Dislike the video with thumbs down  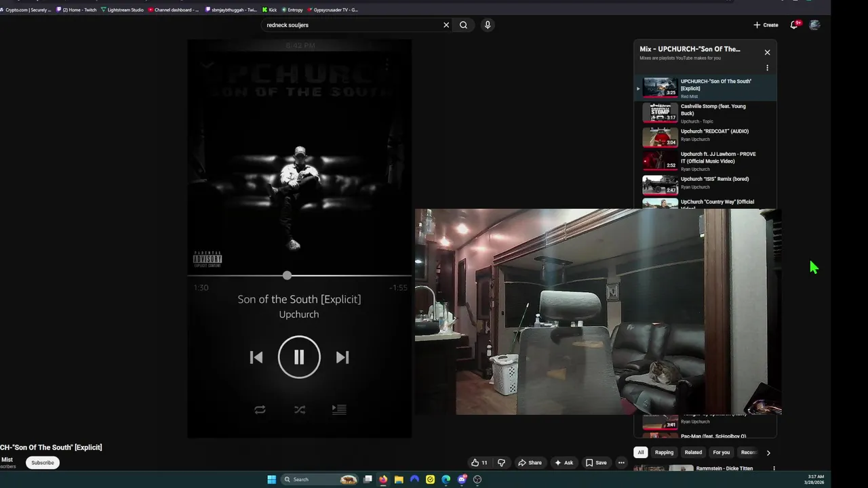(x=501, y=463)
